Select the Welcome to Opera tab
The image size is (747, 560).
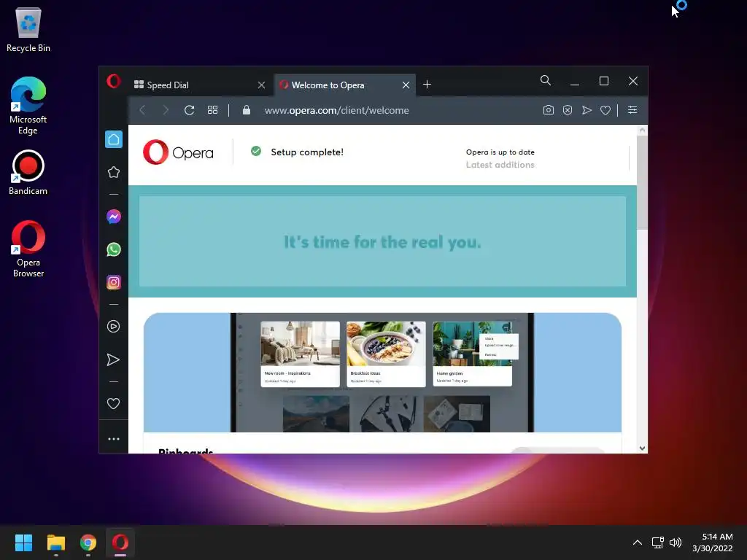(x=344, y=85)
